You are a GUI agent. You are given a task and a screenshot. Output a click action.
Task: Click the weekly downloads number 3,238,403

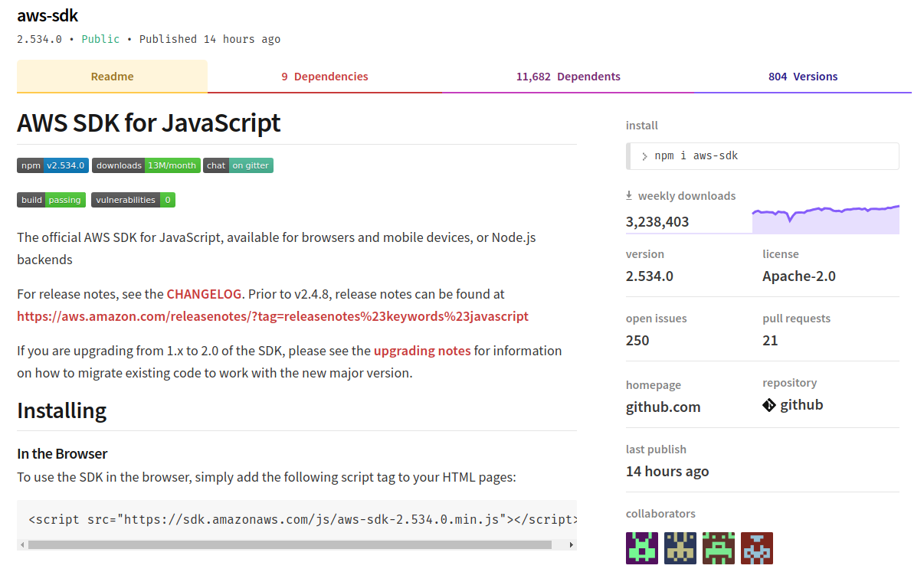tap(657, 222)
